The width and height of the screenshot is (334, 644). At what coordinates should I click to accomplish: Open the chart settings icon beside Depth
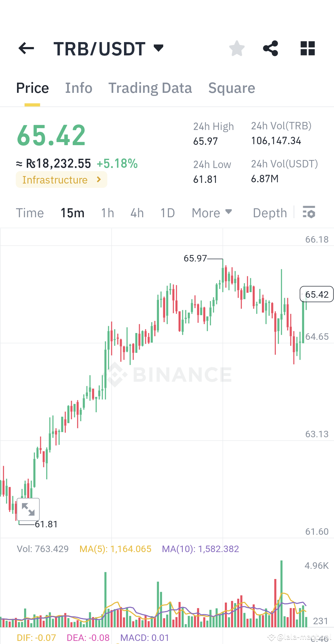pyautogui.click(x=309, y=213)
